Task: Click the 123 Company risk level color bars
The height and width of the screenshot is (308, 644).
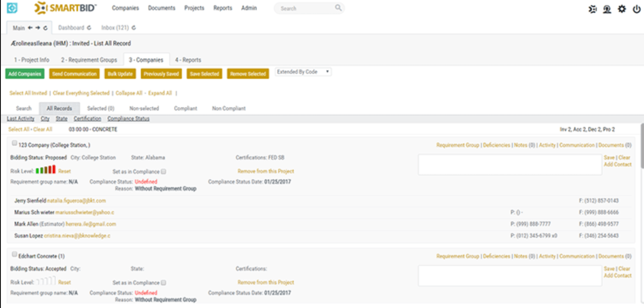Action: coord(46,170)
